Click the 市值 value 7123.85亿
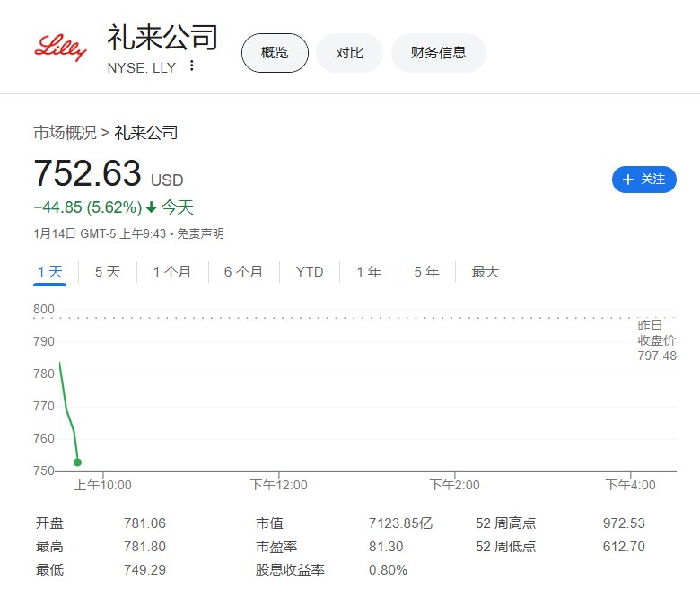700x589 pixels. coord(400,523)
